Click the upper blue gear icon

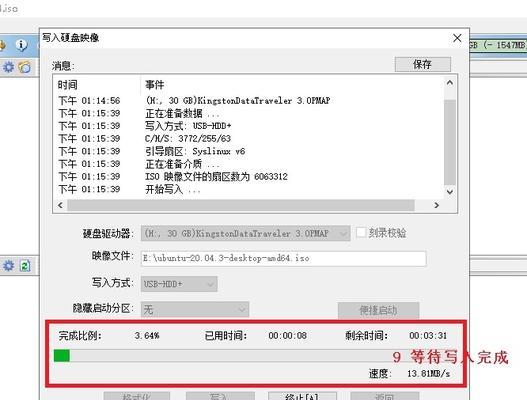pos(8,67)
